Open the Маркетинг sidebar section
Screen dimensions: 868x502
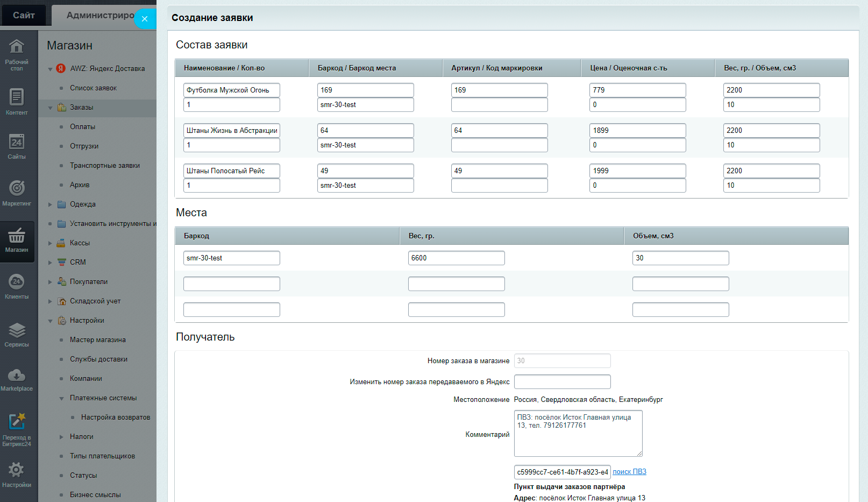tap(17, 193)
